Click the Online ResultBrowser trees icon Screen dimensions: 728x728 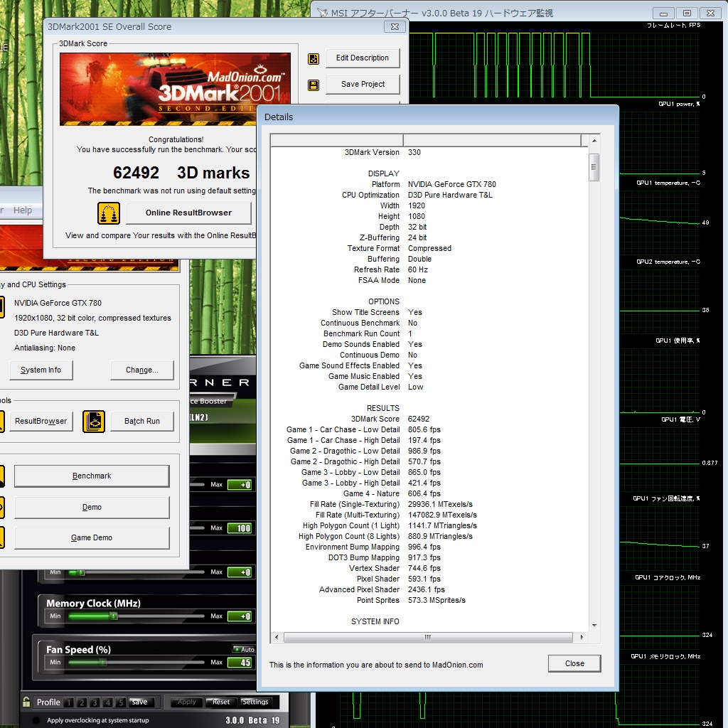tap(109, 213)
